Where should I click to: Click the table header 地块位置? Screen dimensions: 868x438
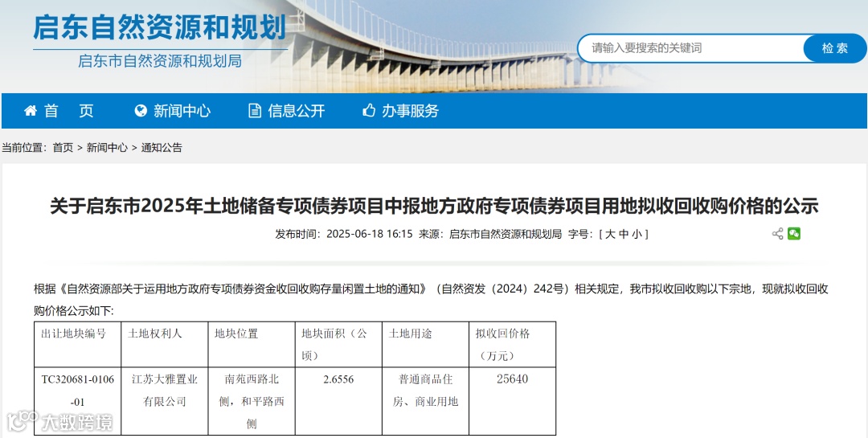[236, 334]
